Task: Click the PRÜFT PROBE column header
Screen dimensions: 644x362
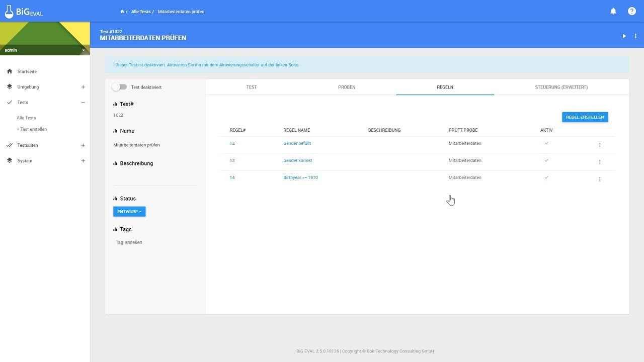Action: pos(463,130)
